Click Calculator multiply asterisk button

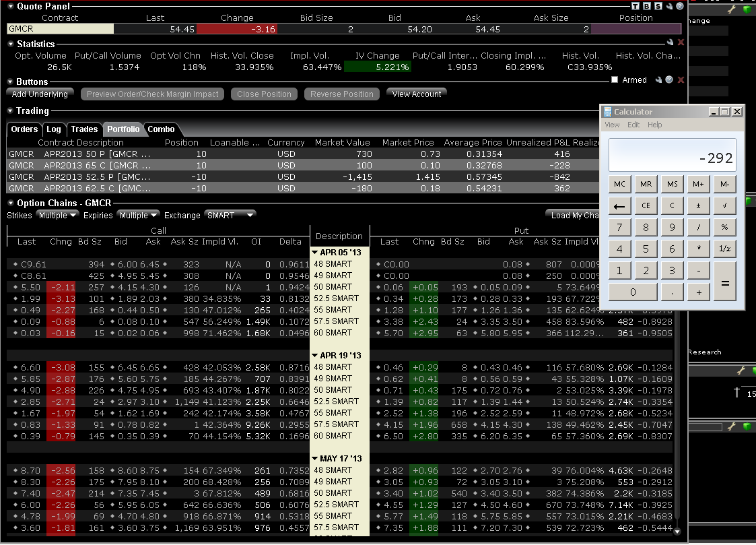[698, 249]
